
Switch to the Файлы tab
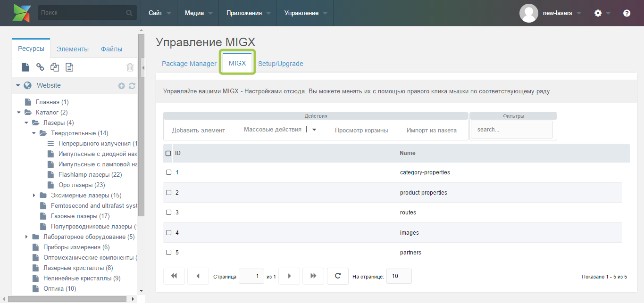point(111,49)
